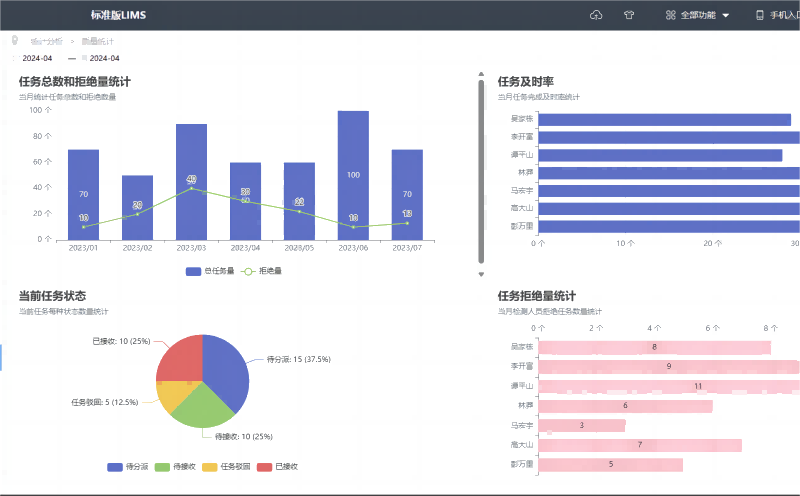Toggle 总任务量 series in bar chart legend
The image size is (800, 496).
pyautogui.click(x=210, y=271)
